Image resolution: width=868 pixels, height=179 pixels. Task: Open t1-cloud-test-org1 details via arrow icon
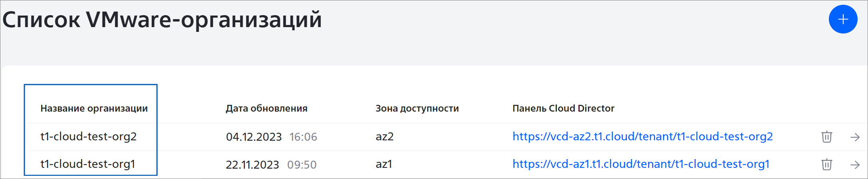(855, 165)
